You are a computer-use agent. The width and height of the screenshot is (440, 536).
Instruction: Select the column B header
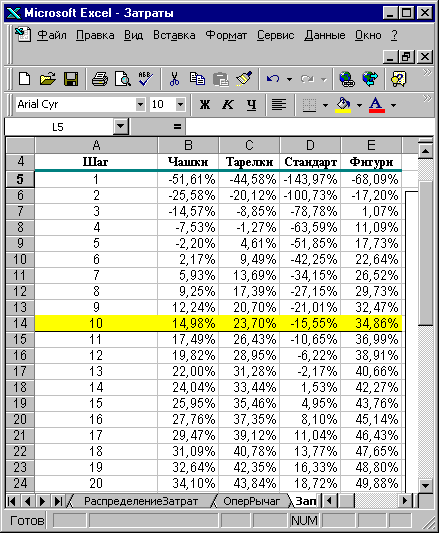point(188,145)
